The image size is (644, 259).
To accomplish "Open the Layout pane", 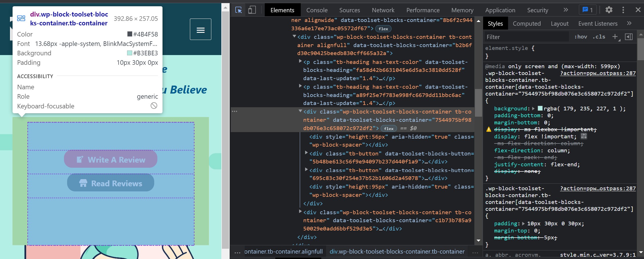I will (x=559, y=24).
